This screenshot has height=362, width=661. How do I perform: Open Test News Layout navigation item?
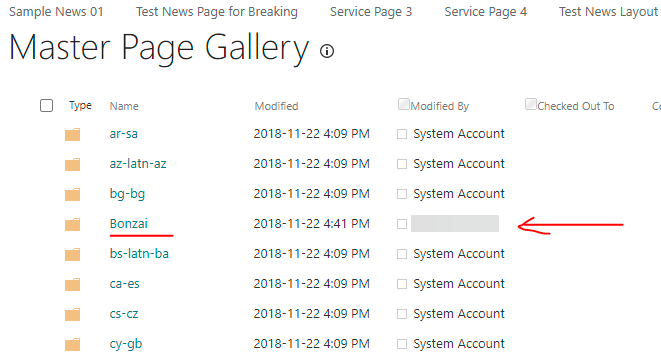tap(609, 12)
